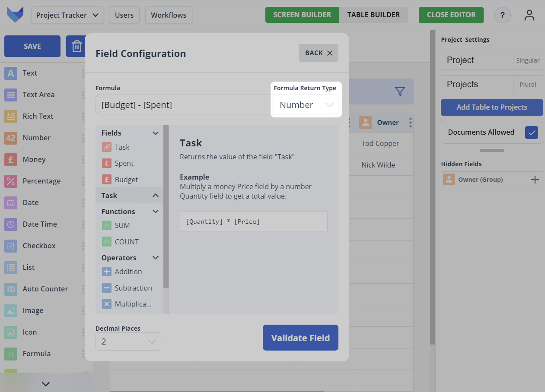Open the user account profile icon
545x392 pixels.
click(529, 15)
